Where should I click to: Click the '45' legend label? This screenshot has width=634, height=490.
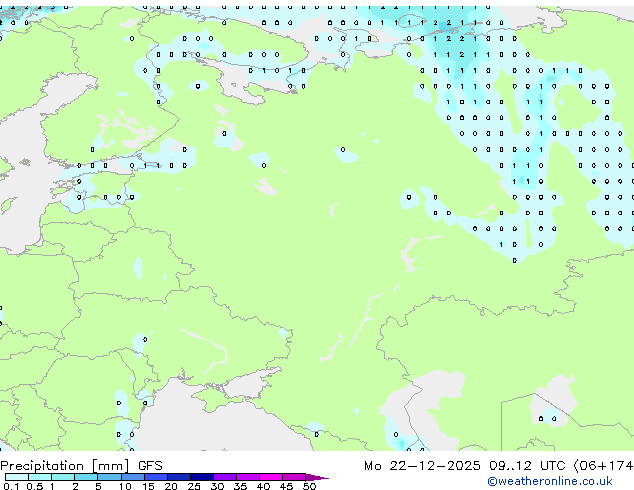point(286,486)
